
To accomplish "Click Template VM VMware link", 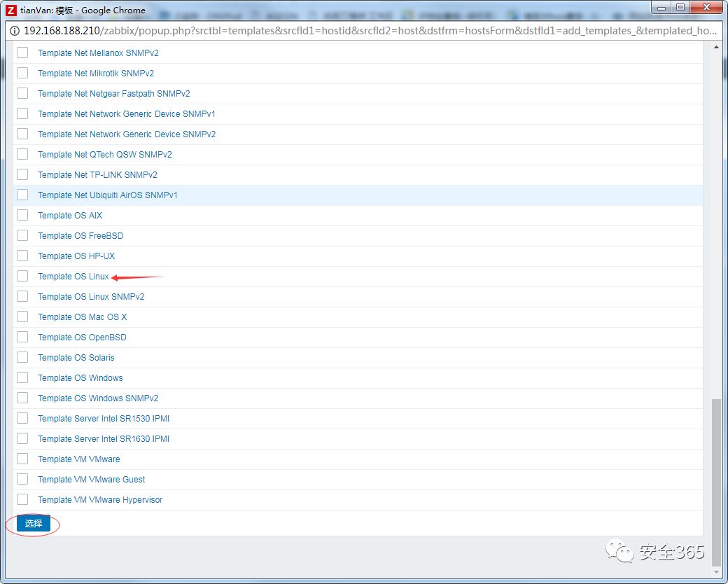I will [x=79, y=459].
